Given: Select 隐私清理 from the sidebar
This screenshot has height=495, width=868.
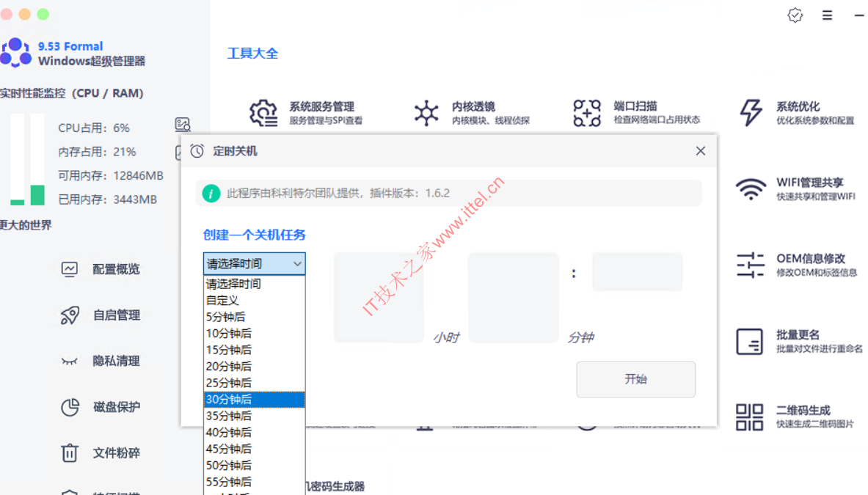Looking at the screenshot, I should coord(115,361).
